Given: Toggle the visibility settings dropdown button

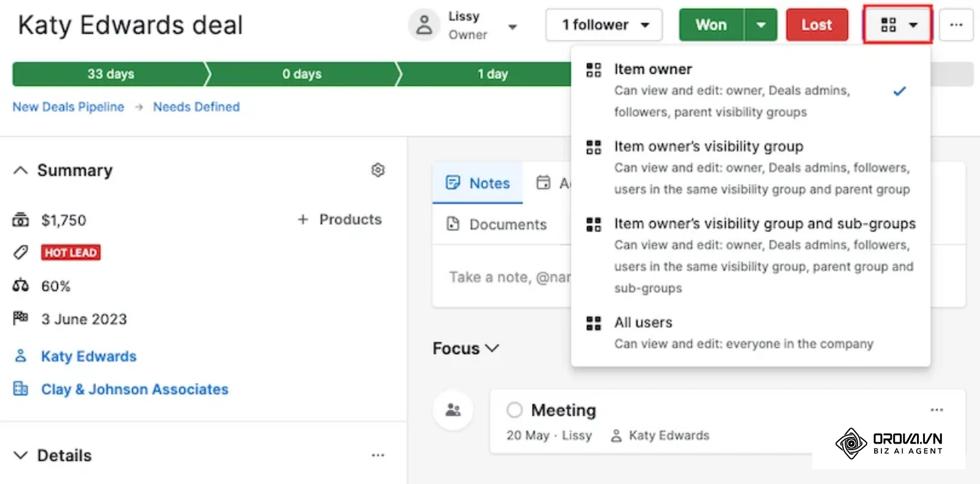Looking at the screenshot, I should click(898, 25).
